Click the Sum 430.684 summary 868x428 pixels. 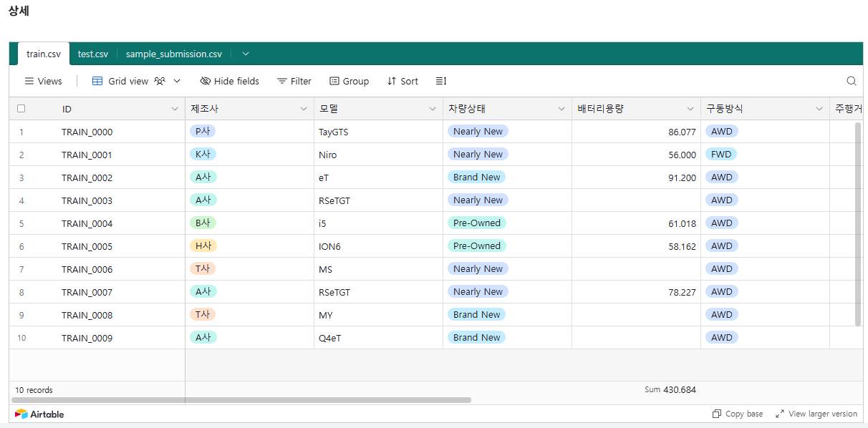tap(670, 390)
